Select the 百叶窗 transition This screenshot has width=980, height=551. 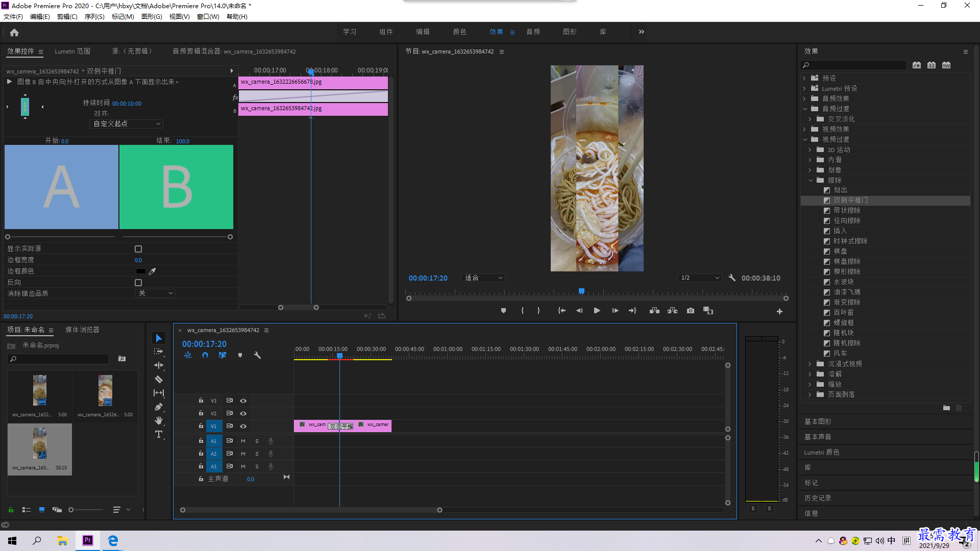click(843, 313)
